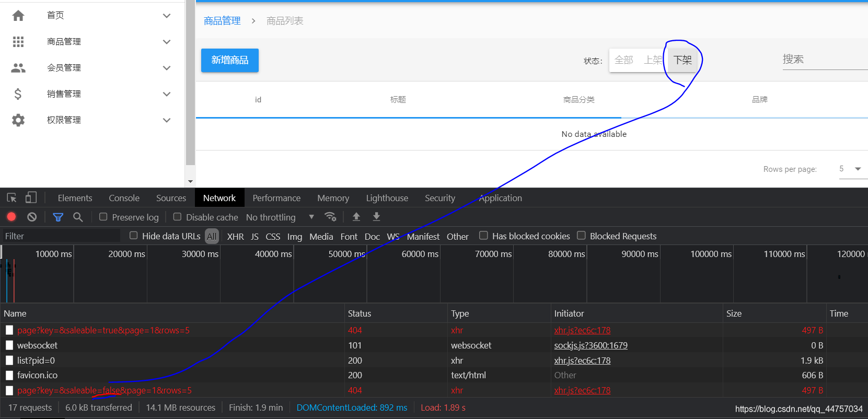Filter requests by CSS type
This screenshot has height=419, width=868.
273,236
